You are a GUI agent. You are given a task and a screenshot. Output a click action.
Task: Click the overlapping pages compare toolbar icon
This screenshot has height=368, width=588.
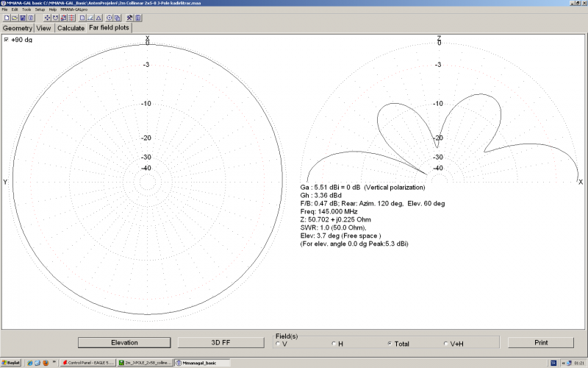pyautogui.click(x=117, y=18)
